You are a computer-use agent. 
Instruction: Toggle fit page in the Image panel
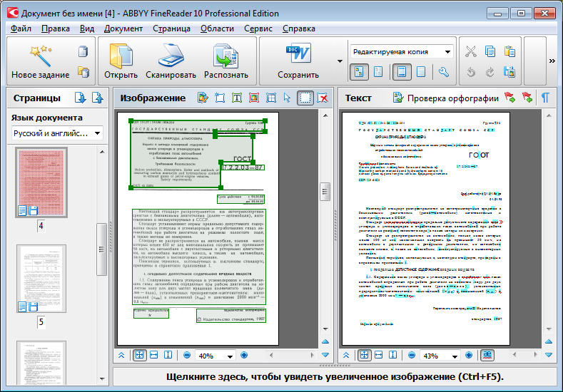[x=139, y=355]
